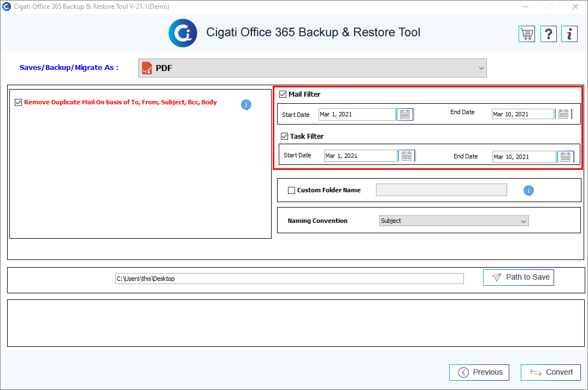Click the Task Filter Start Date field
This screenshot has width=588, height=390.
click(x=361, y=156)
